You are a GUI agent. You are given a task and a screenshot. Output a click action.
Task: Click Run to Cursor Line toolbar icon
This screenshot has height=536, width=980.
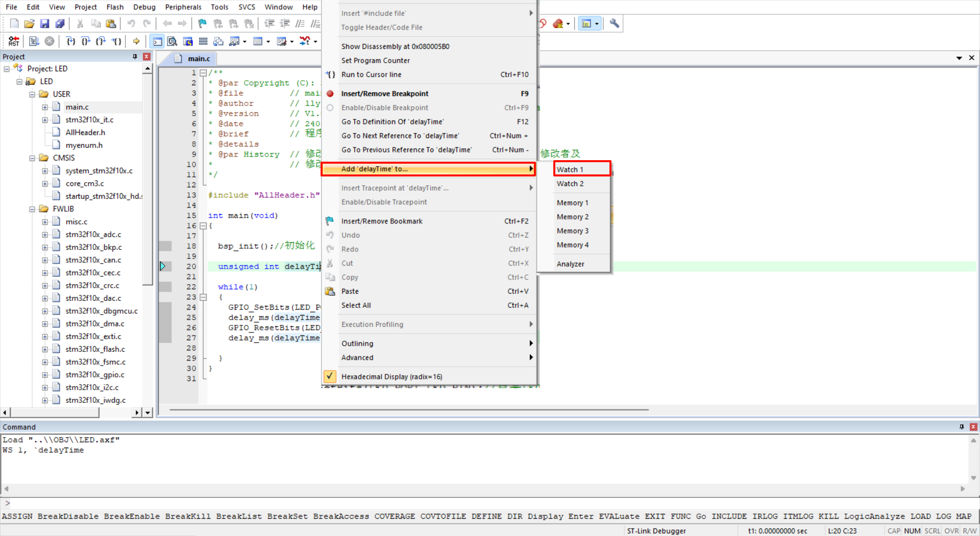(117, 41)
